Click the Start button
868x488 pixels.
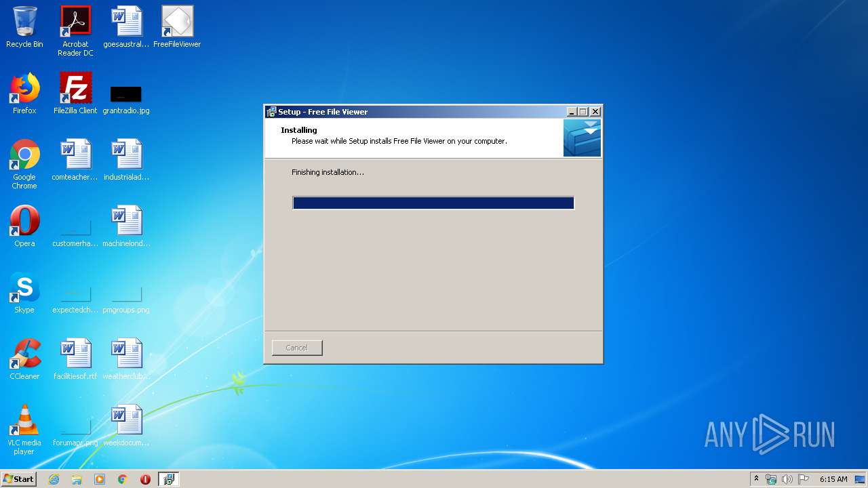click(x=19, y=479)
